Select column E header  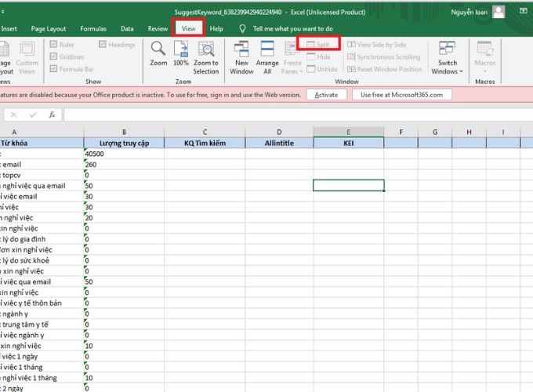349,132
